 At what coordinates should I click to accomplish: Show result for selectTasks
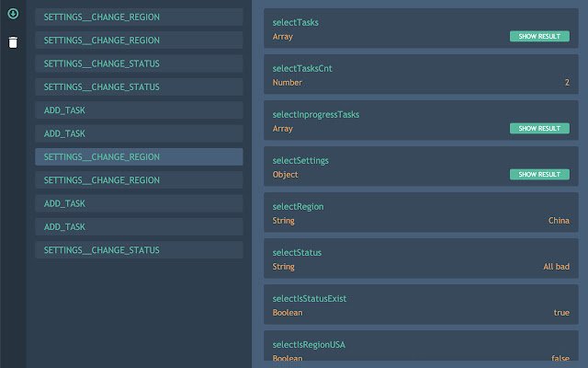click(539, 36)
